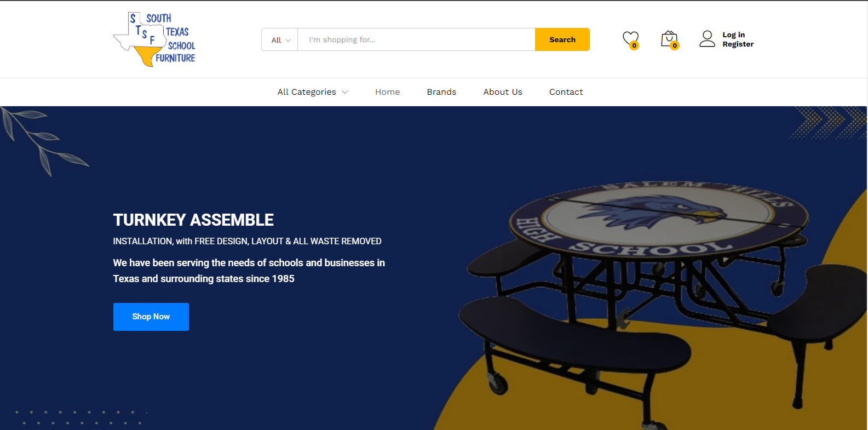Open the About Us page
Screen dimensions: 868x430
click(x=503, y=92)
